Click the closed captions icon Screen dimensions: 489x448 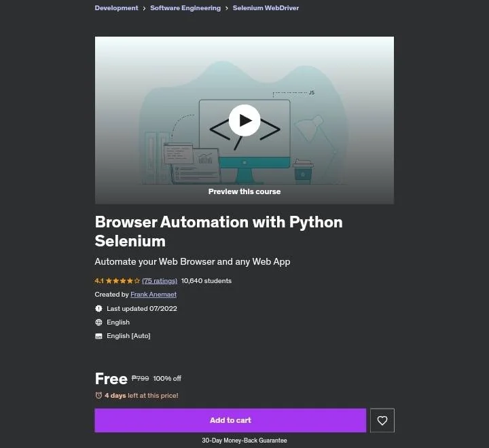click(98, 336)
